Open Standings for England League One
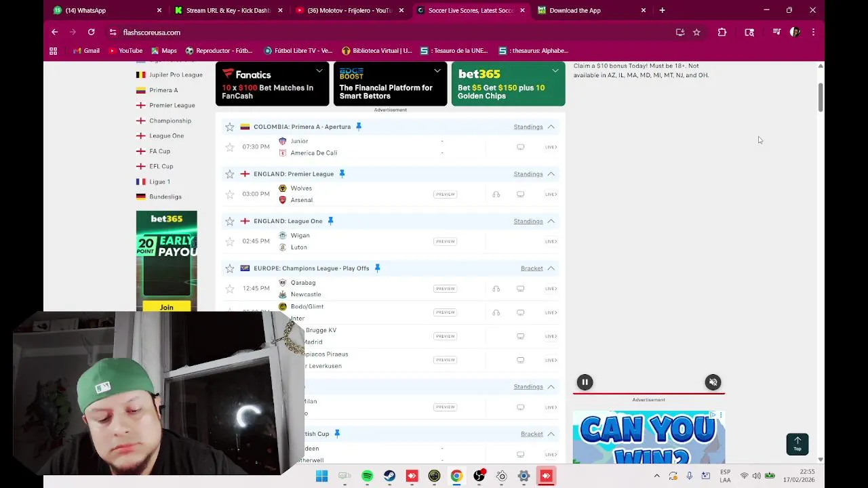The height and width of the screenshot is (488, 868). 528,221
